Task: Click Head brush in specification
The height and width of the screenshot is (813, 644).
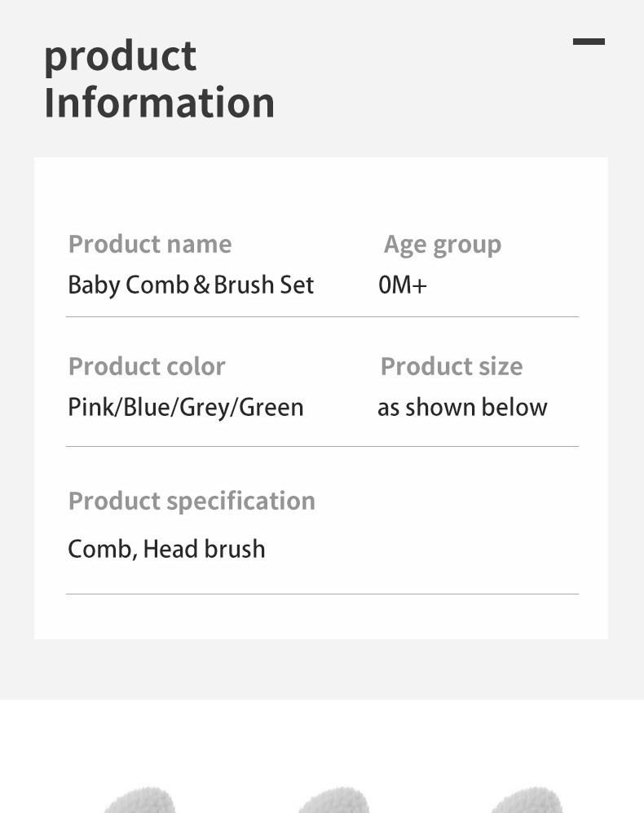Action: pos(204,549)
